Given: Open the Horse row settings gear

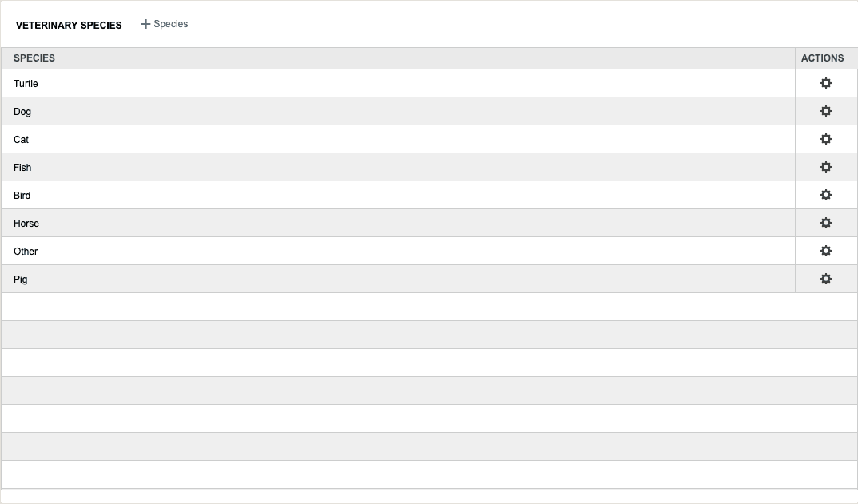Looking at the screenshot, I should click(826, 223).
